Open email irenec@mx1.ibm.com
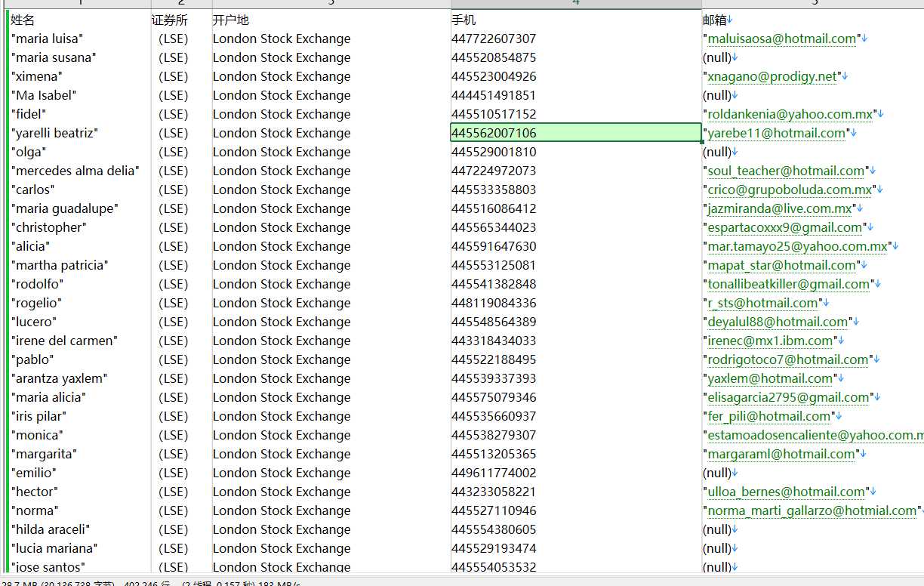 [x=770, y=341]
